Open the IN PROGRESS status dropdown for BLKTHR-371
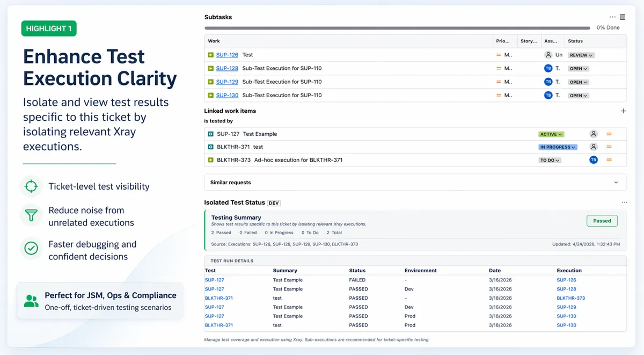 point(558,147)
